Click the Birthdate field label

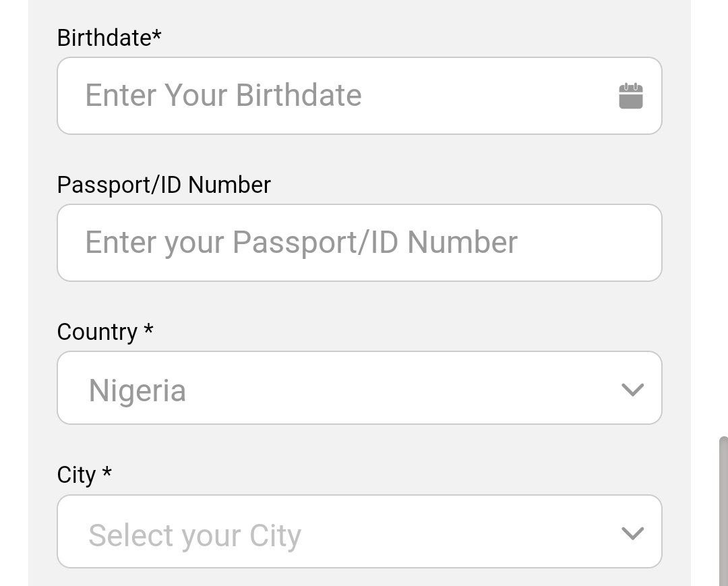click(x=104, y=38)
